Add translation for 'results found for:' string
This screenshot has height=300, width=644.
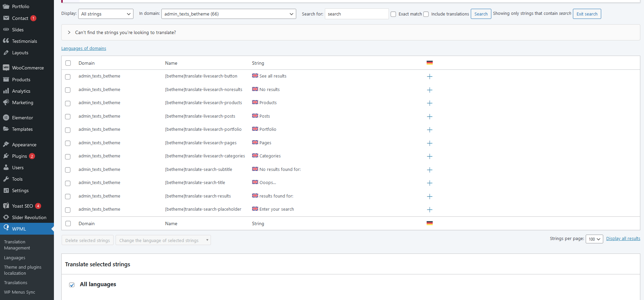(429, 197)
